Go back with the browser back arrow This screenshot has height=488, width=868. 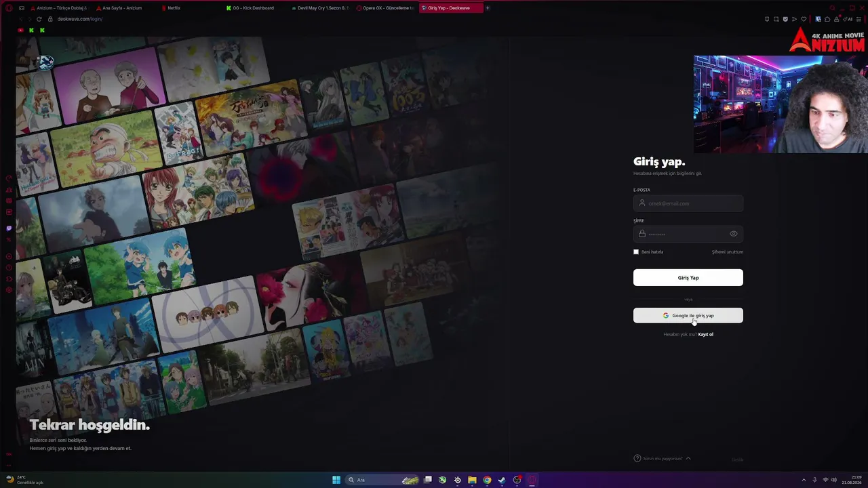click(x=20, y=19)
